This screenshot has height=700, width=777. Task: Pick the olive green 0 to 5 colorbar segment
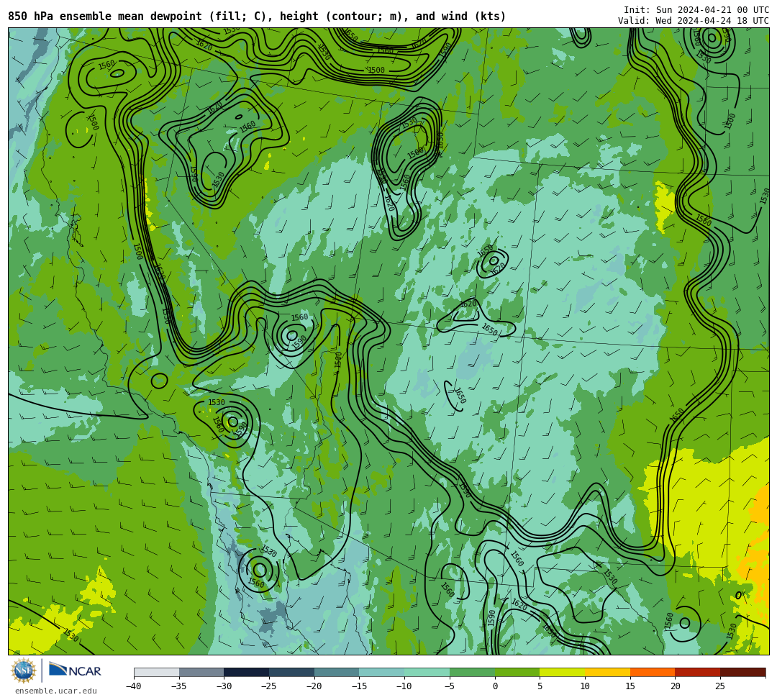(x=517, y=672)
